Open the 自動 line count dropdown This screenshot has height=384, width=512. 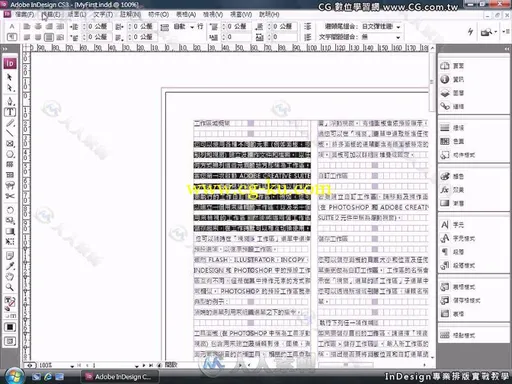point(192,27)
